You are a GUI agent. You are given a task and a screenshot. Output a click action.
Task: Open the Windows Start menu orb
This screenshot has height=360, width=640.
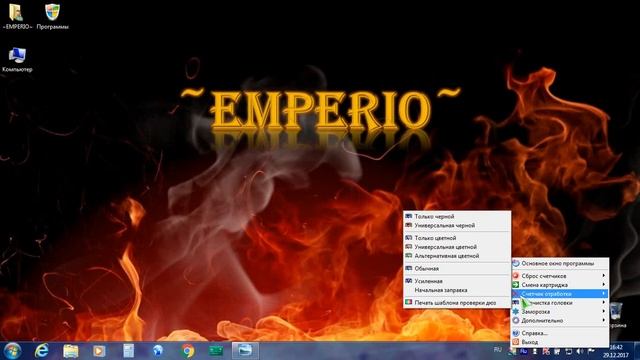[x=12, y=351]
